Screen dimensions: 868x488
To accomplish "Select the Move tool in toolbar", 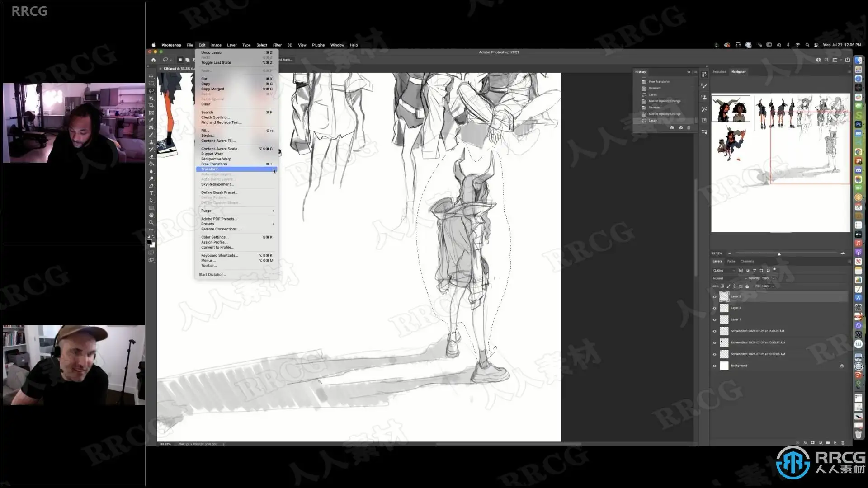I will [151, 76].
